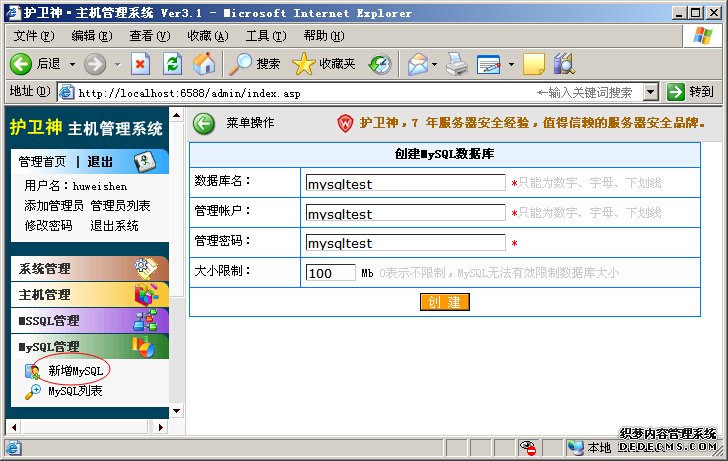Open the Forward button history dropdown arrow

[x=117, y=65]
